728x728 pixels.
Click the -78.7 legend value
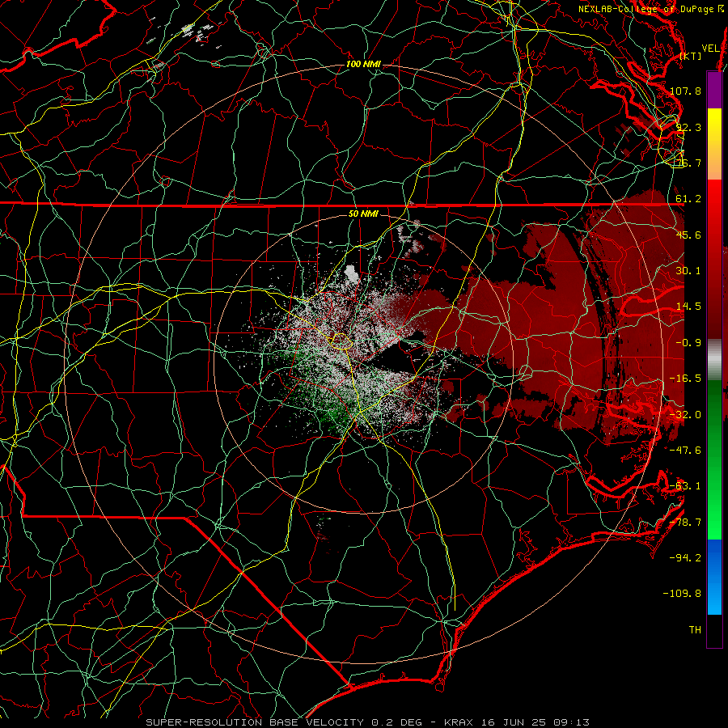click(685, 523)
